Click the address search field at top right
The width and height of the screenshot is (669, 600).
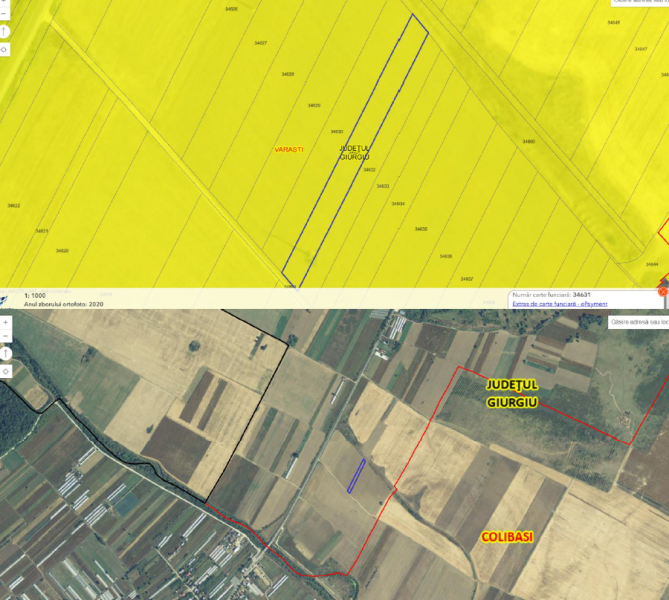pos(640,2)
